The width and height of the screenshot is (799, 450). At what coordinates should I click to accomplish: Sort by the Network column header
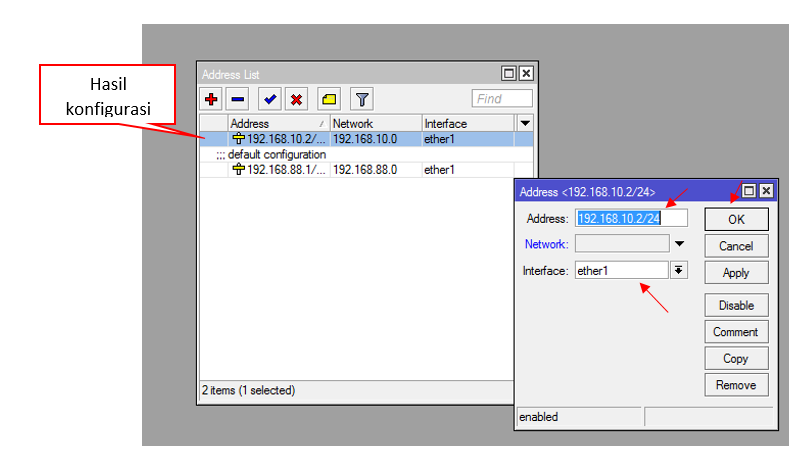point(376,123)
